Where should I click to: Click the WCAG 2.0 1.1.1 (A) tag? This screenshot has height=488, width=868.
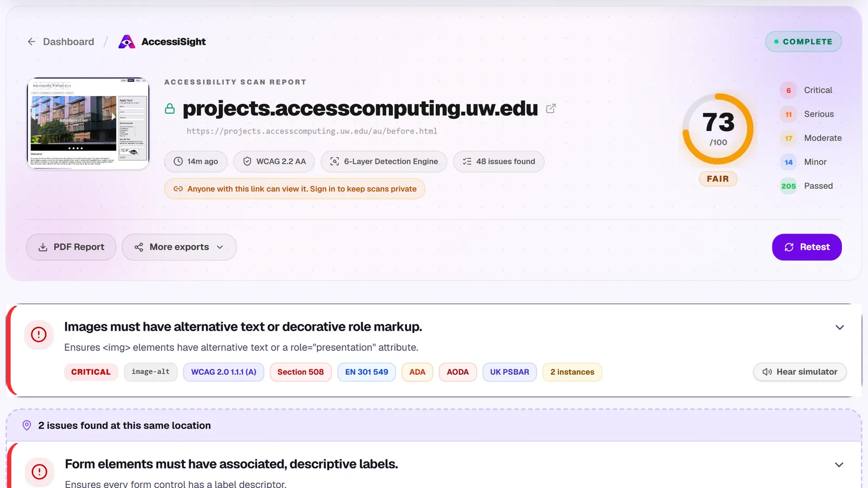pos(224,372)
